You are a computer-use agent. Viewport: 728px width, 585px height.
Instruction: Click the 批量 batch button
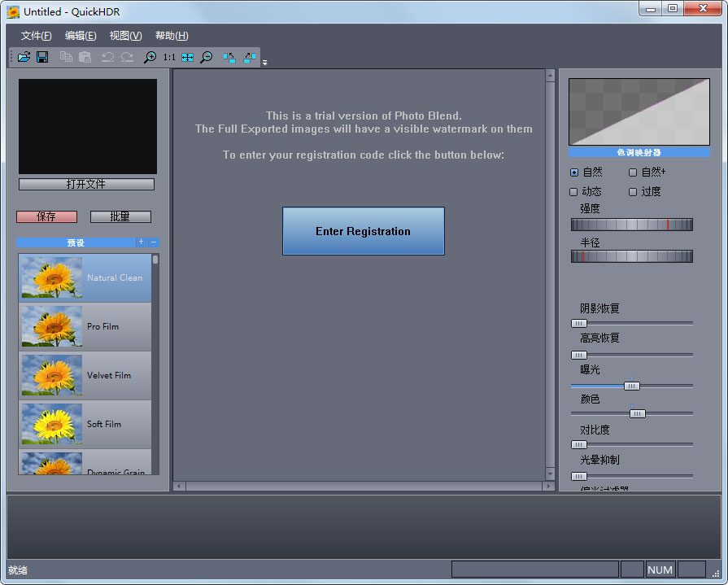pyautogui.click(x=120, y=216)
